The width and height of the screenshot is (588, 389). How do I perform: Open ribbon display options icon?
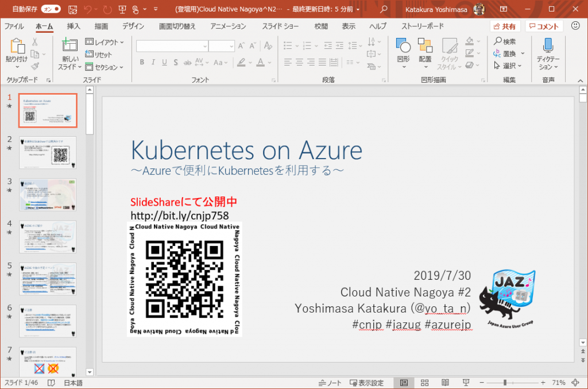pos(504,9)
